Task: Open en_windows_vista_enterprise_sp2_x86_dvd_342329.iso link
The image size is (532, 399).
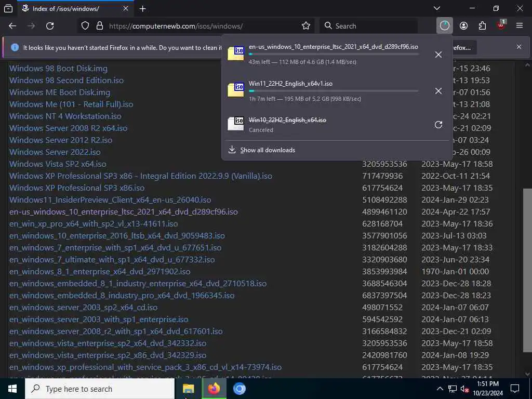Action: [x=108, y=355]
